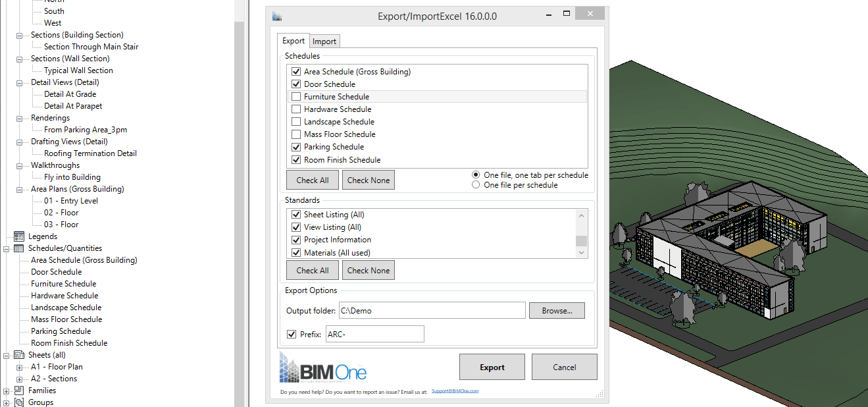Click the Sheets (all) icon
The image size is (868, 407).
19,354
